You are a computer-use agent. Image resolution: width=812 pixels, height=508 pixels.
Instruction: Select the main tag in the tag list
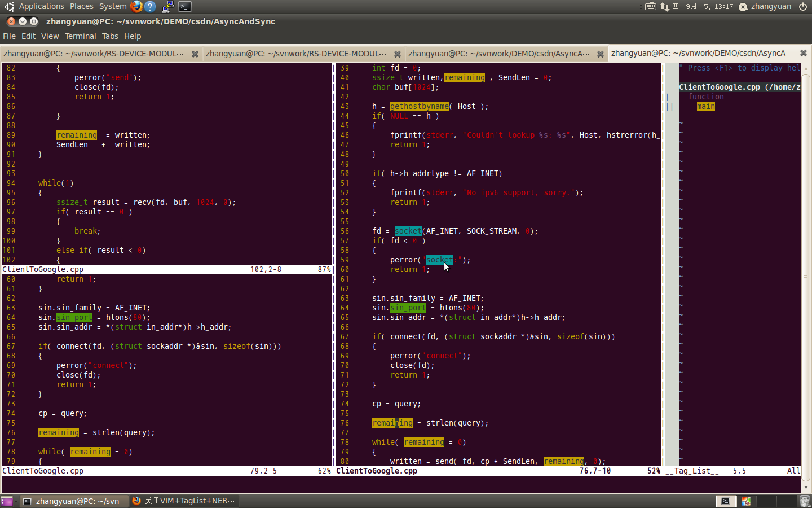point(706,107)
